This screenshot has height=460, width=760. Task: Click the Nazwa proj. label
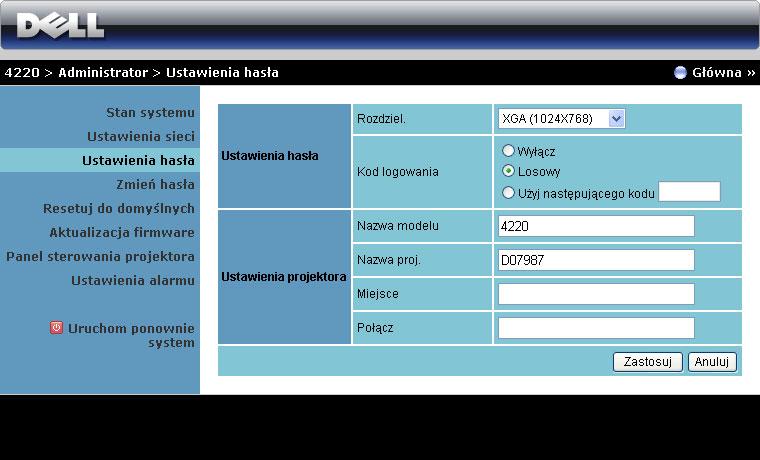388,260
